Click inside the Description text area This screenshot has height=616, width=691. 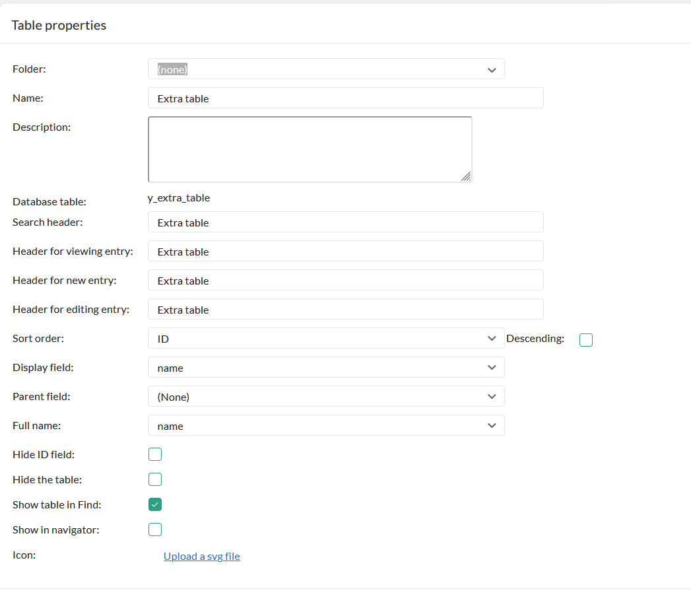pos(310,149)
